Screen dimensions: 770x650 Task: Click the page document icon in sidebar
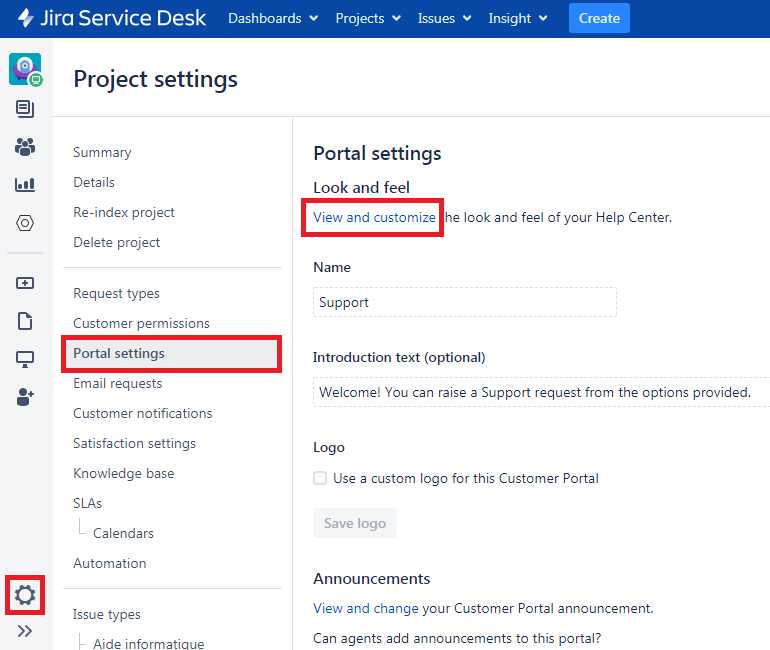[x=25, y=321]
